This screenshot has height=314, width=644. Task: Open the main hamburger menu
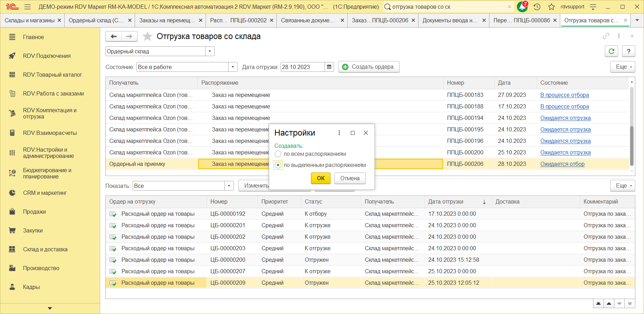(x=28, y=7)
